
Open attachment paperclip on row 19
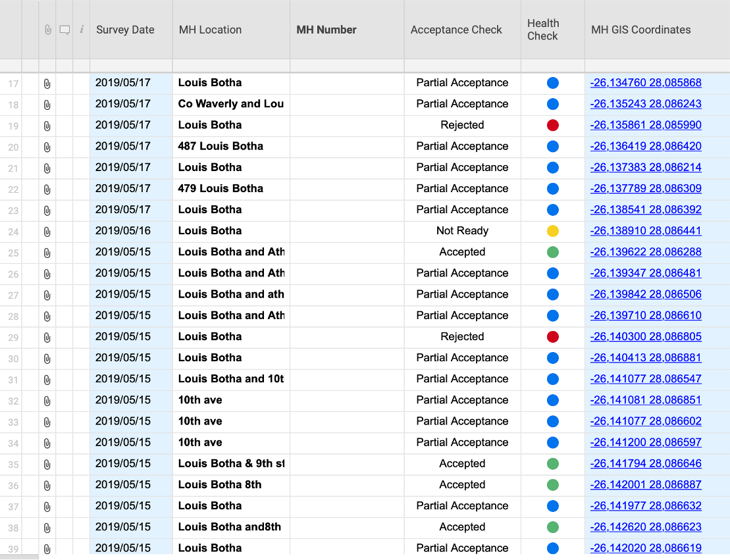coord(47,126)
